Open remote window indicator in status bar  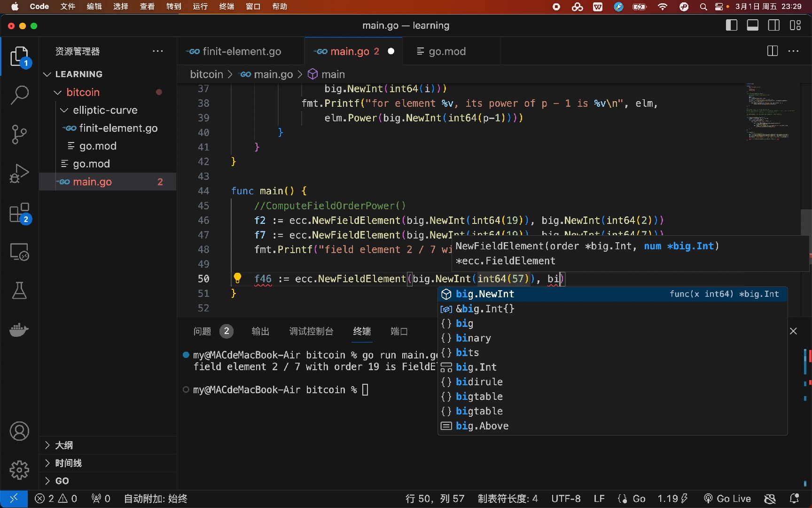14,499
